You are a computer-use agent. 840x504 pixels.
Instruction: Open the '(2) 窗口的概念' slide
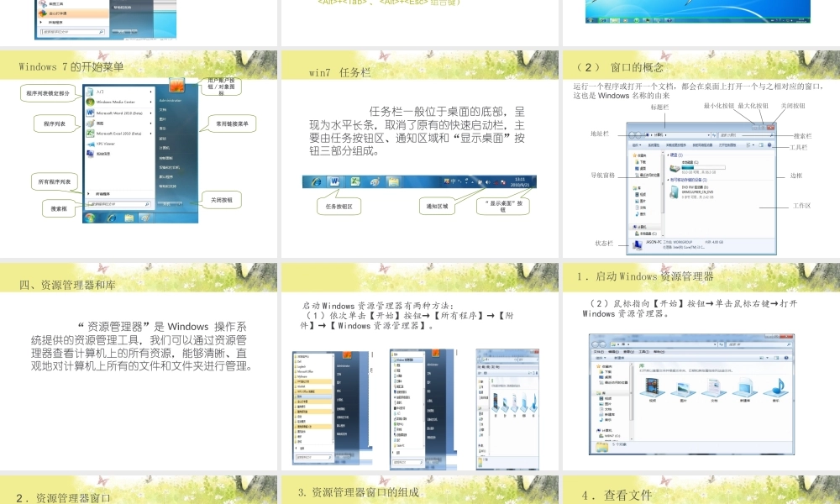(701, 154)
